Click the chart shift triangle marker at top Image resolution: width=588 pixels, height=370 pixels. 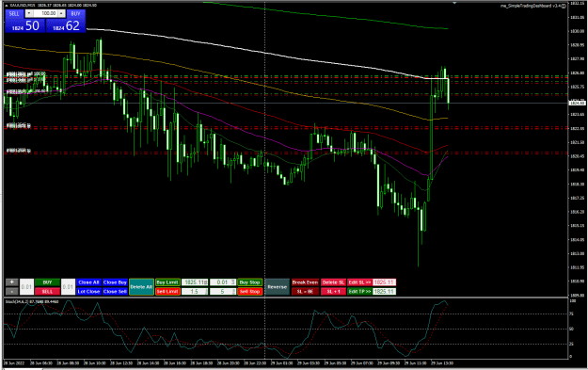coord(454,3)
